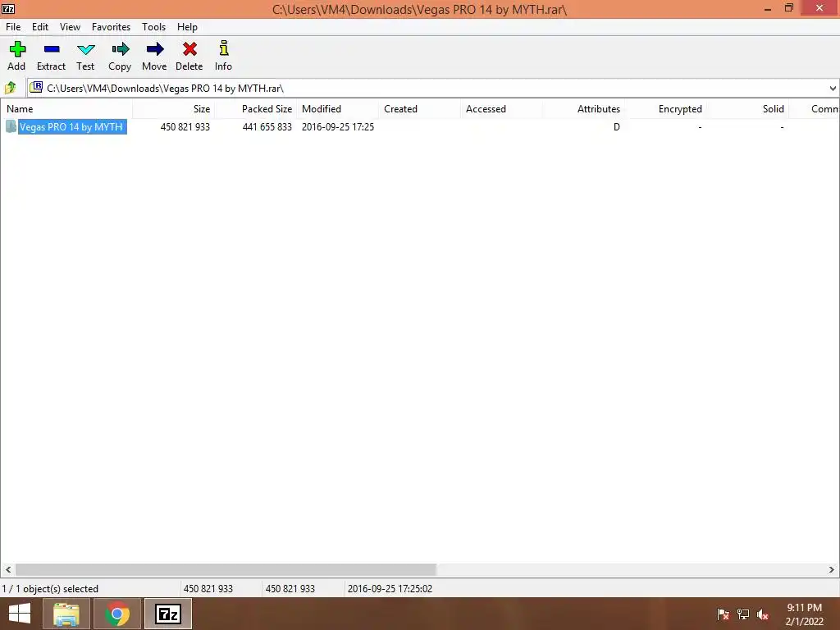Click packed size value 441 655 833
840x630 pixels.
click(x=267, y=127)
